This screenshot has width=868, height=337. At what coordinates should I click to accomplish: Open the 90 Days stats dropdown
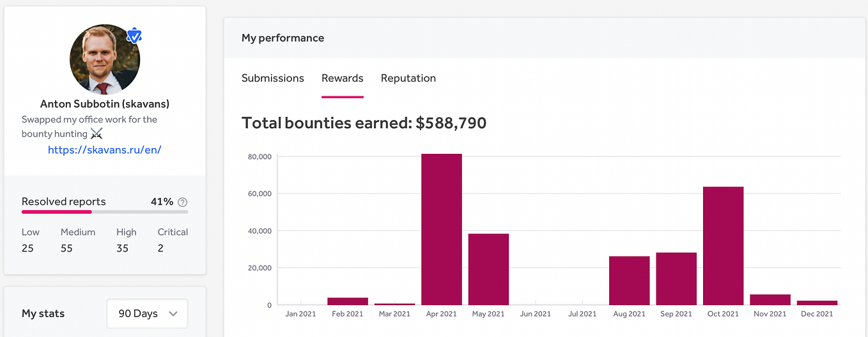pos(147,313)
